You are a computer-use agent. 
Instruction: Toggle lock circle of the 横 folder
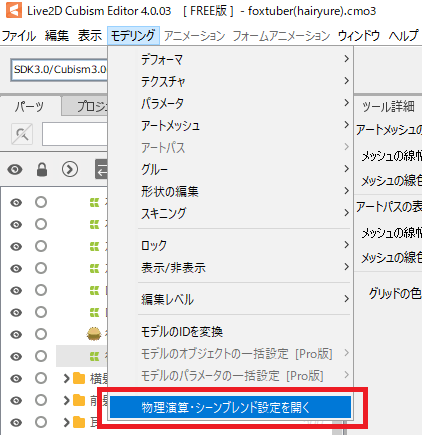pos(41,378)
